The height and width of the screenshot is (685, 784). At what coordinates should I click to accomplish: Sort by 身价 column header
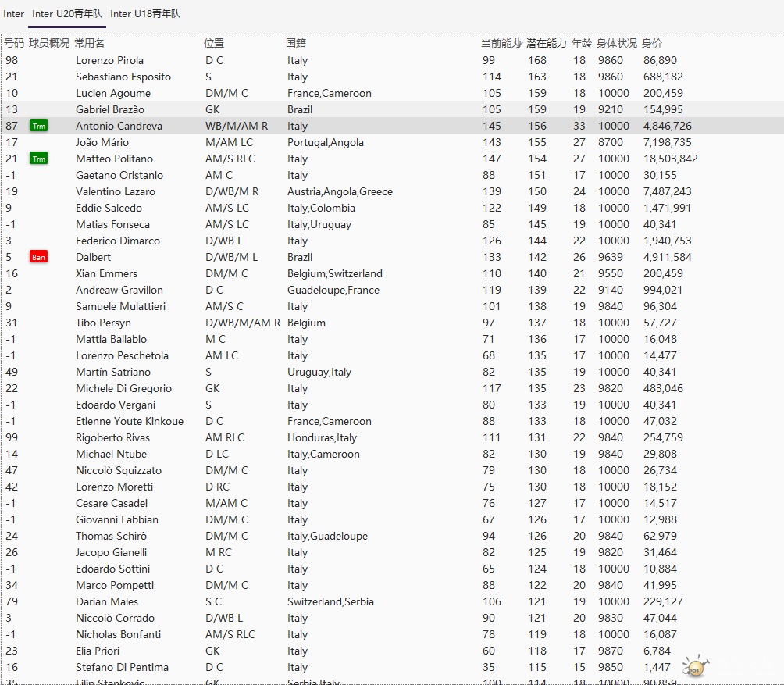click(652, 44)
